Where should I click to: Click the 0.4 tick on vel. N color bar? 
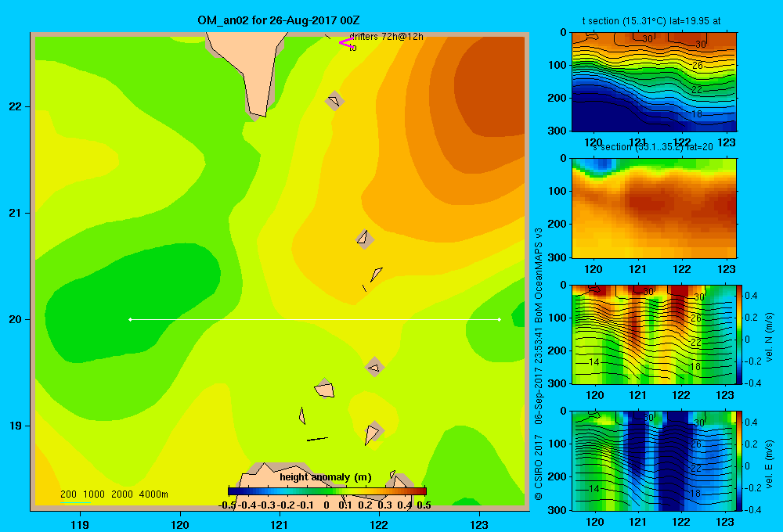pyautogui.click(x=751, y=296)
